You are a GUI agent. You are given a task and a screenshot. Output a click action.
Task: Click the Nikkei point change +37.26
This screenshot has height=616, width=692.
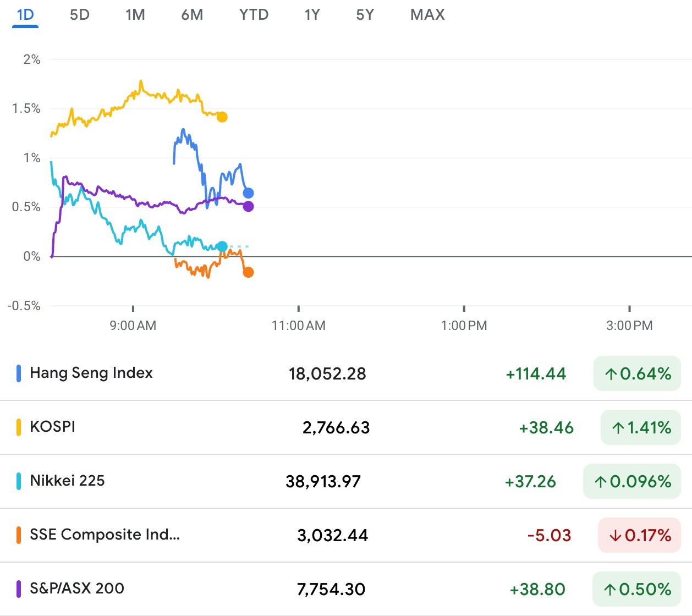(530, 482)
